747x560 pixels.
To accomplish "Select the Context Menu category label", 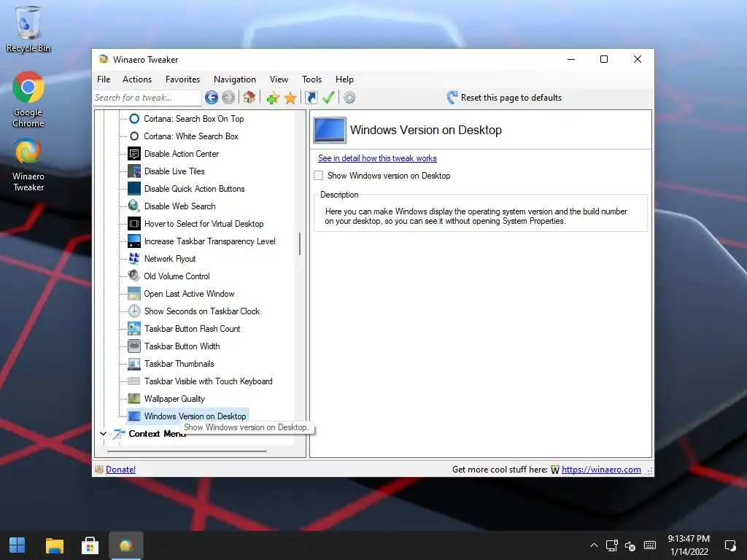I will pyautogui.click(x=158, y=434).
